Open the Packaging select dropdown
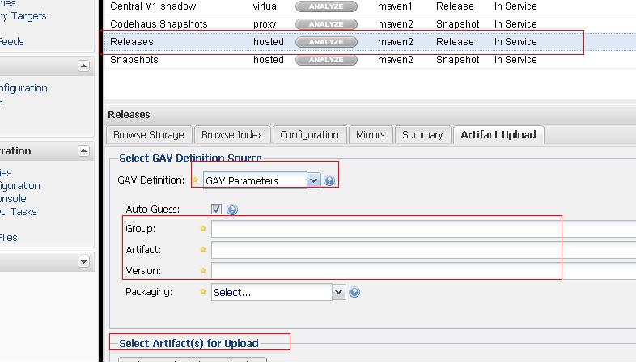Screen dimensions: 636x364 click(x=339, y=292)
